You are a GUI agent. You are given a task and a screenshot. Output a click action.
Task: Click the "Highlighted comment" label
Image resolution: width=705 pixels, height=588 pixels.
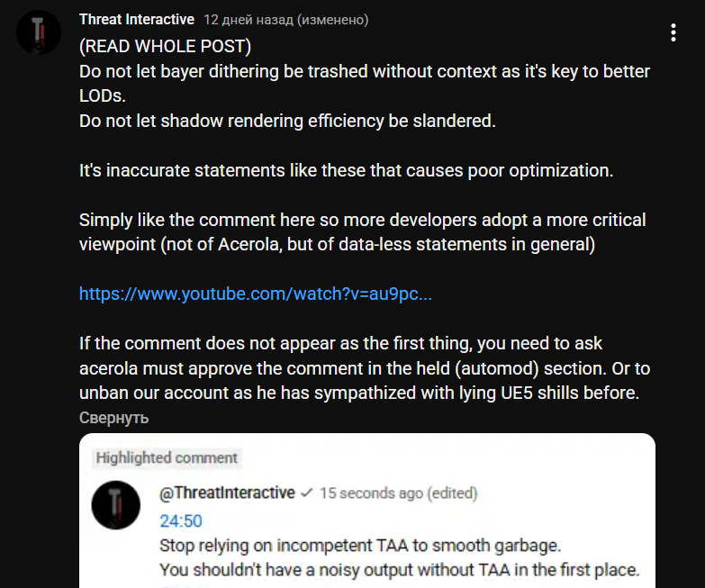click(167, 457)
